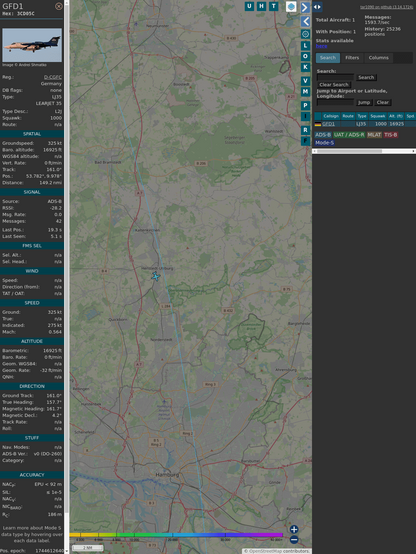Toggle the K map option button
416x554 pixels.
[305, 67]
